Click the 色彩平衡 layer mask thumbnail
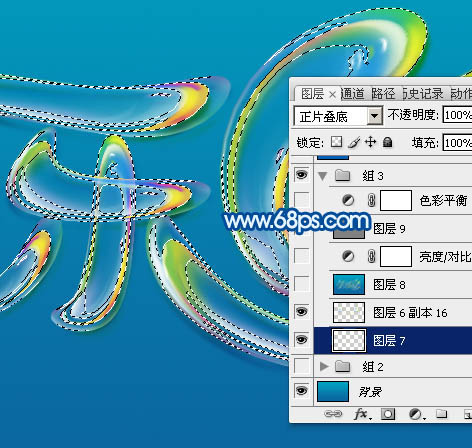 396,200
